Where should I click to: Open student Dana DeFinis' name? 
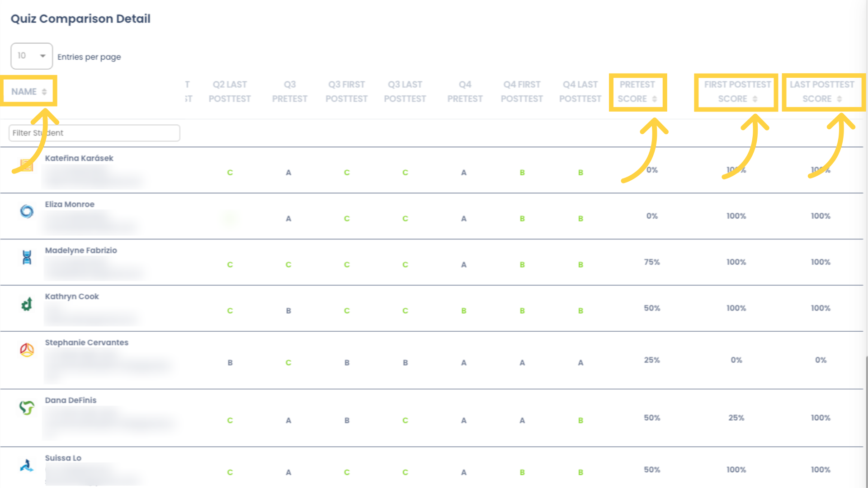pos(71,400)
